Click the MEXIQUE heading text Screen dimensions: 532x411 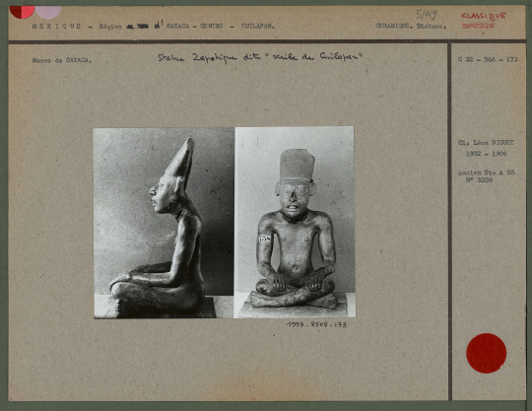coord(57,27)
